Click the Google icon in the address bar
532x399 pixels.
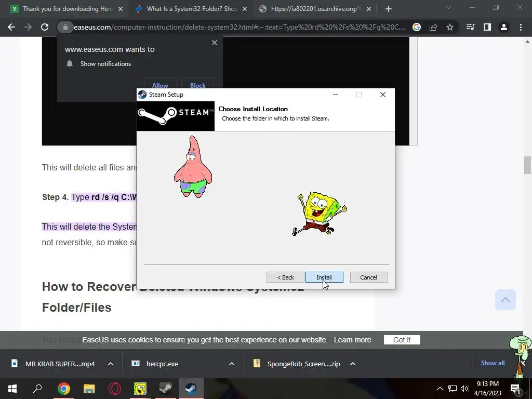tap(417, 27)
